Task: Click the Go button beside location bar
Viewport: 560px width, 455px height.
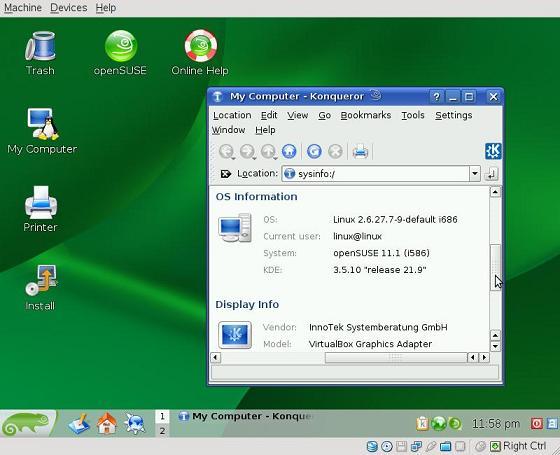Action: (x=491, y=174)
